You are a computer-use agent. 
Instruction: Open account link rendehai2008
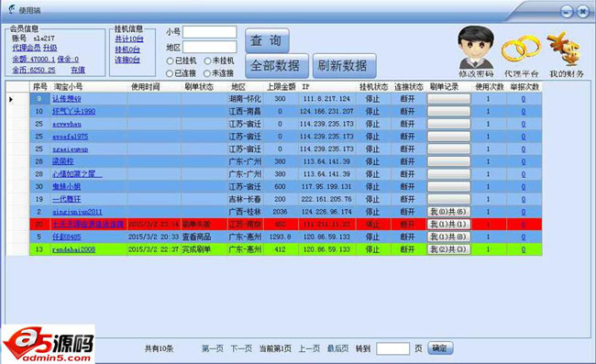coord(73,249)
